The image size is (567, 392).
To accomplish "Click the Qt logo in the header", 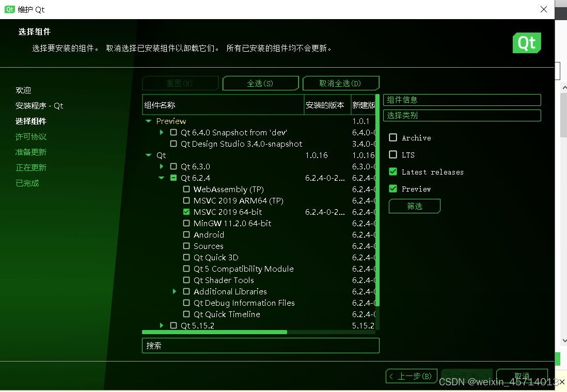I will (x=527, y=43).
